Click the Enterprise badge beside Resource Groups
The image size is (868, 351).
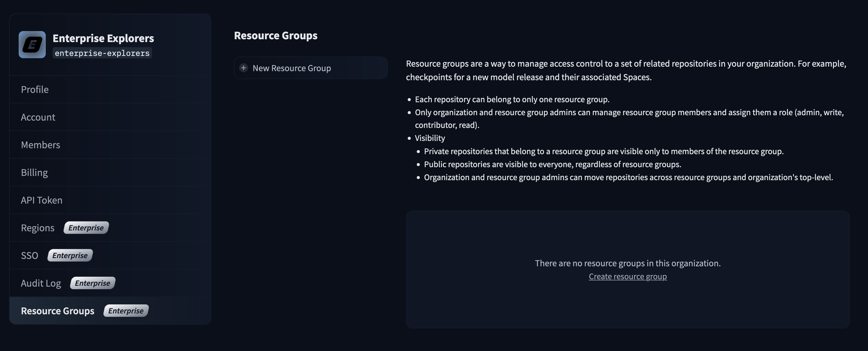coord(126,311)
